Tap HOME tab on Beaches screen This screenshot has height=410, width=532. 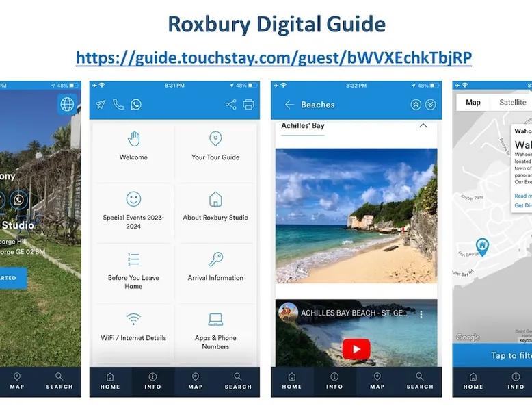(x=292, y=381)
